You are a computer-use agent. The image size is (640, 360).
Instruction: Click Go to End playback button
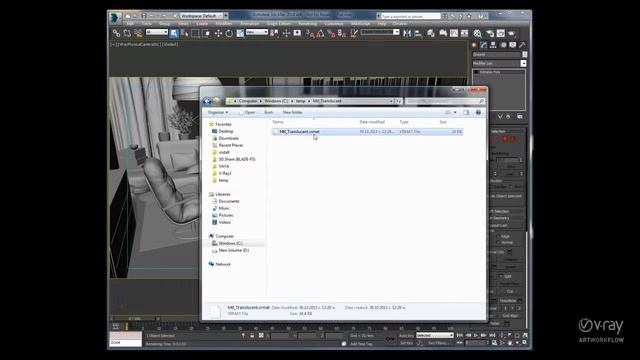(492, 336)
